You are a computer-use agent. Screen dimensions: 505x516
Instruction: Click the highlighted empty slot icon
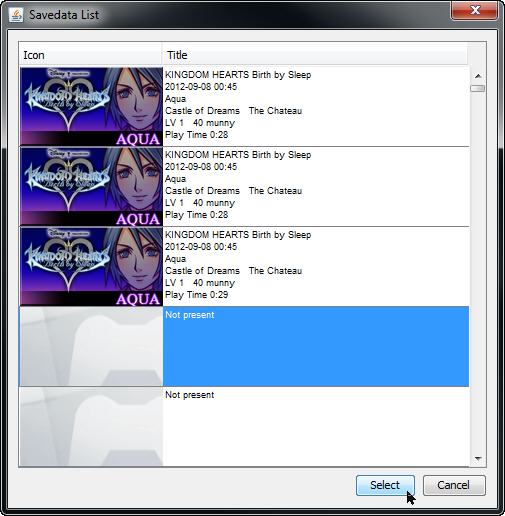tap(91, 347)
